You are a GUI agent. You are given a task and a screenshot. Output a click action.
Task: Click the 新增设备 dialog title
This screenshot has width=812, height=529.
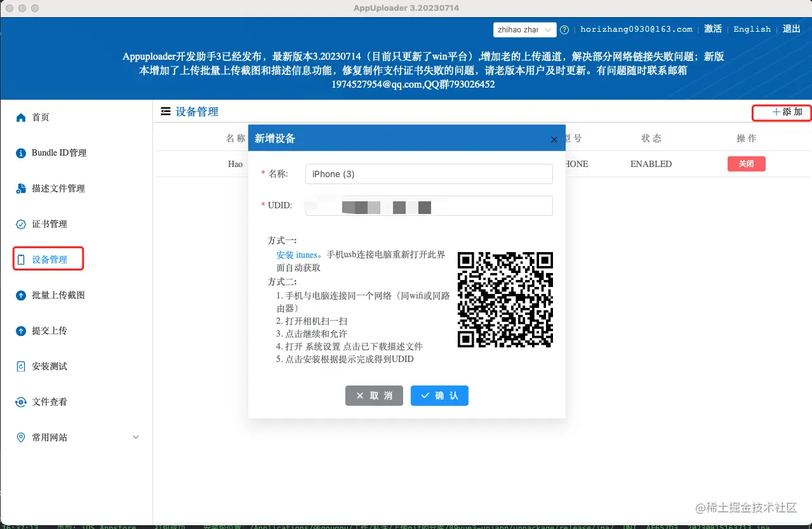pyautogui.click(x=275, y=138)
